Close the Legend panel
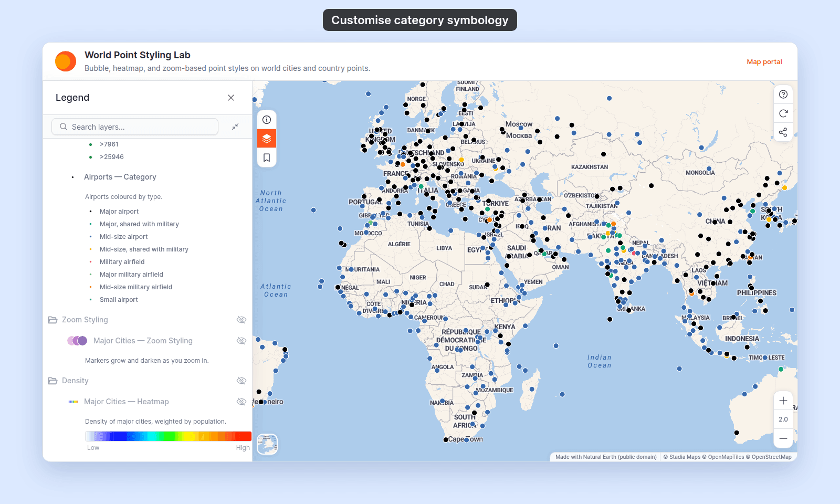The height and width of the screenshot is (504, 840). (231, 98)
